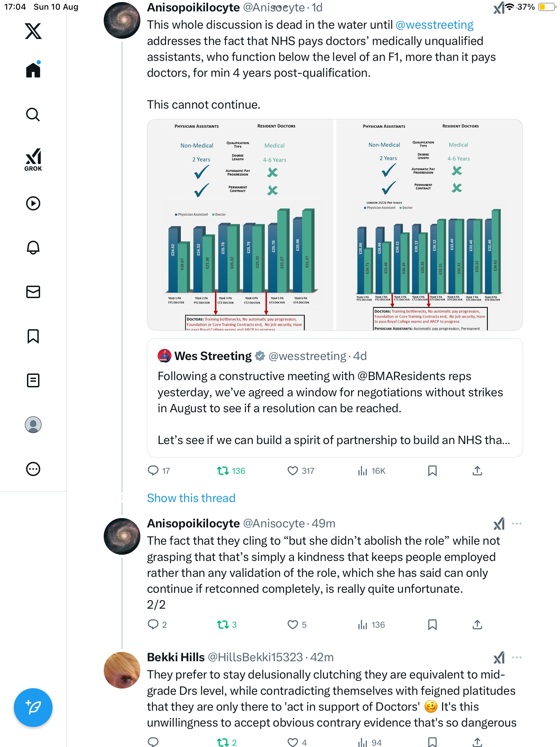Open the @wesstreeting mention link
This screenshot has height=747, width=560.
[x=434, y=25]
